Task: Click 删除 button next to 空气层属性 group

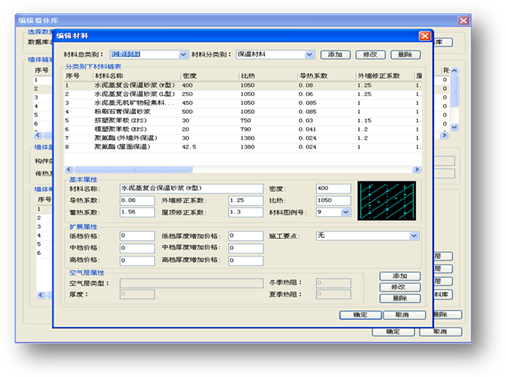Action: [400, 298]
